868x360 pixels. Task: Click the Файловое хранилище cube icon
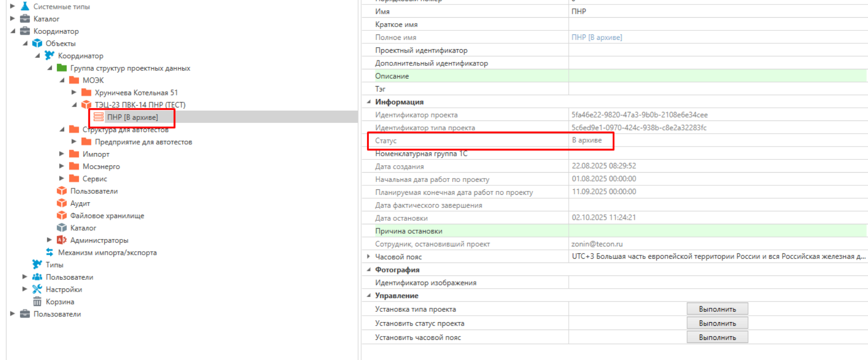point(61,215)
